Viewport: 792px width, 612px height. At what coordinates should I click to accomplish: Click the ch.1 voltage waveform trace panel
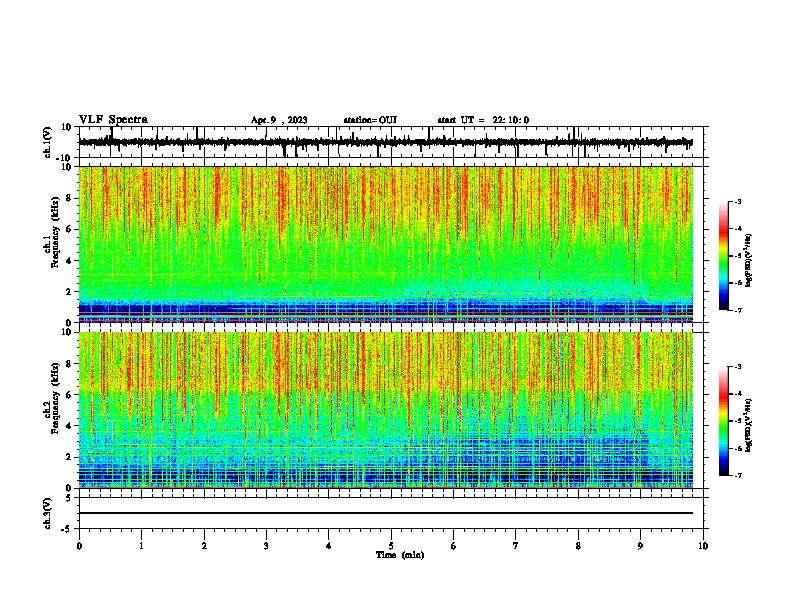[x=391, y=142]
